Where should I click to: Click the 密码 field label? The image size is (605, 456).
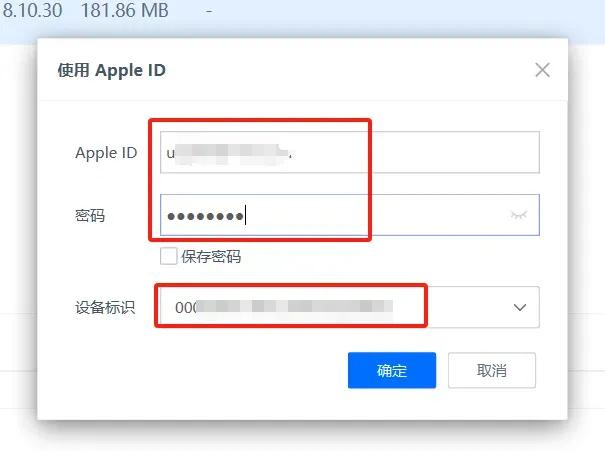(x=90, y=215)
